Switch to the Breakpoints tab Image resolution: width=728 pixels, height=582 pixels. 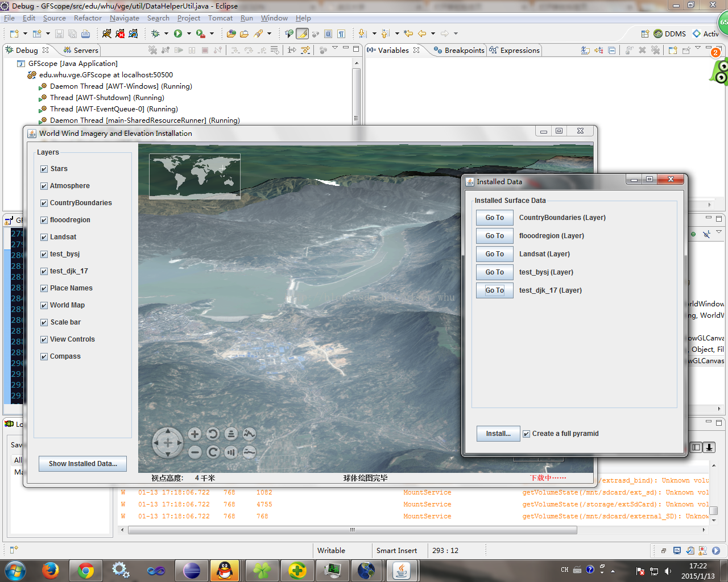[459, 50]
